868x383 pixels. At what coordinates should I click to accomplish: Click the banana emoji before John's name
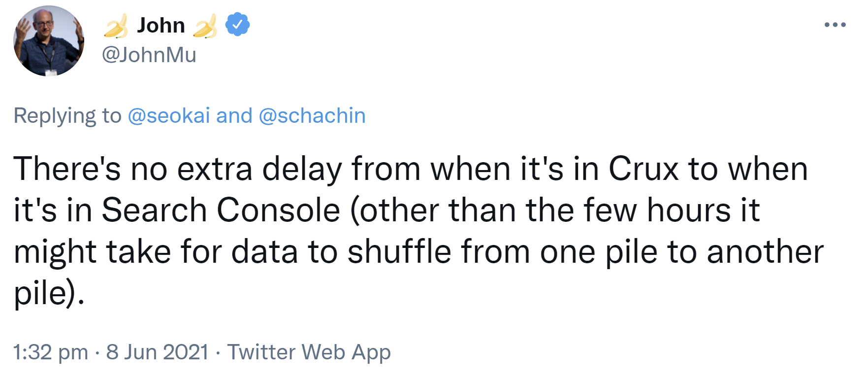[x=117, y=27]
